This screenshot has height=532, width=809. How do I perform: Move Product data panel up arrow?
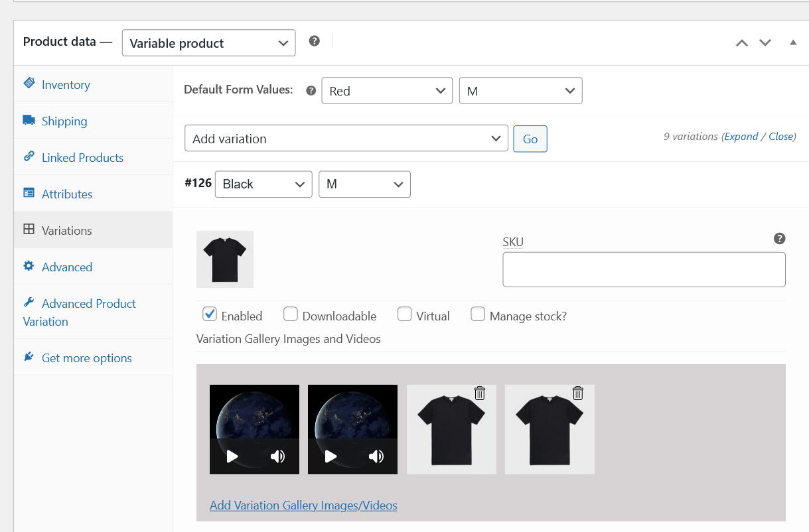pyautogui.click(x=742, y=43)
